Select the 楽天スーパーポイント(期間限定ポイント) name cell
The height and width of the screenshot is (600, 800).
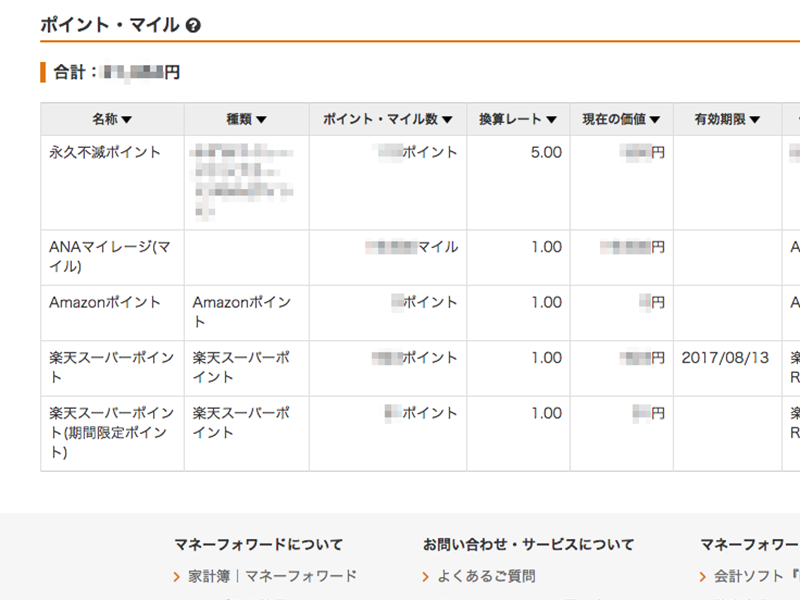(111, 432)
